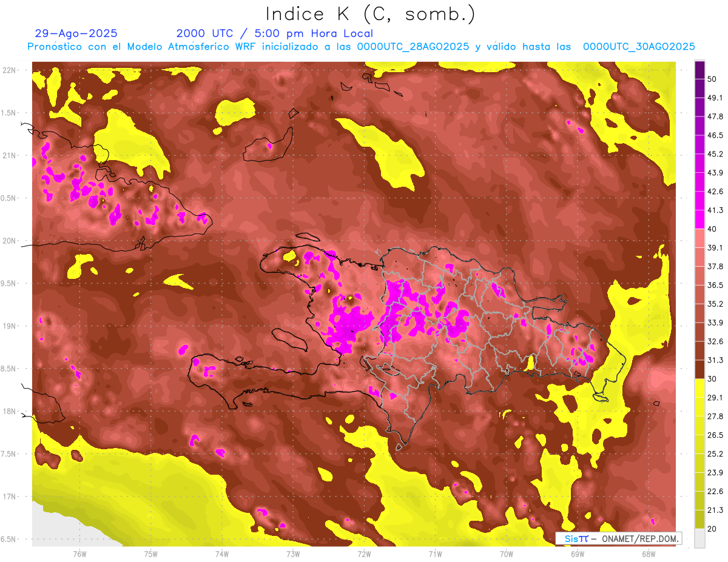Click the '18N' latitude label
The height and width of the screenshot is (562, 728).
[x=10, y=411]
